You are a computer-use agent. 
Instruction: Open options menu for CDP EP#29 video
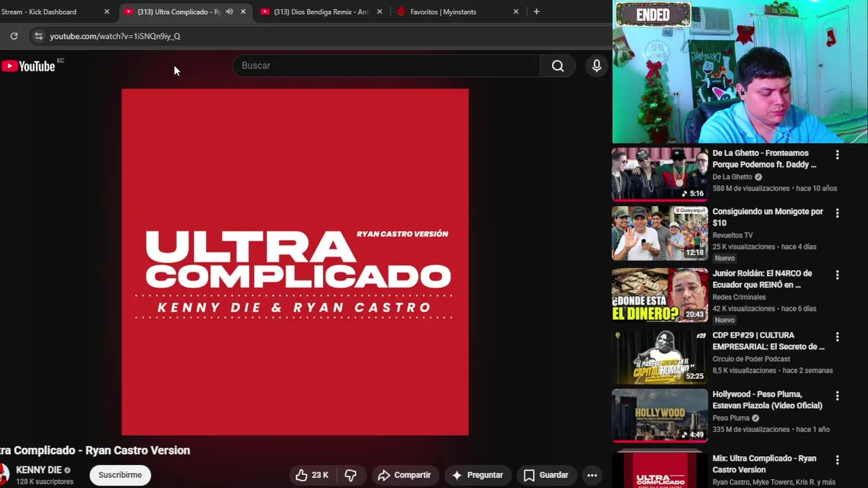[837, 336]
